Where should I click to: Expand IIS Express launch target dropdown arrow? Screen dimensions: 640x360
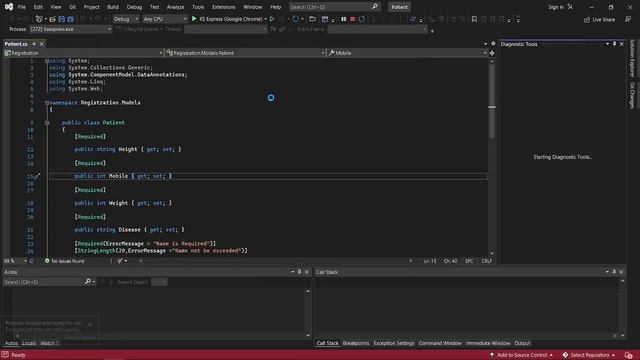click(x=265, y=19)
